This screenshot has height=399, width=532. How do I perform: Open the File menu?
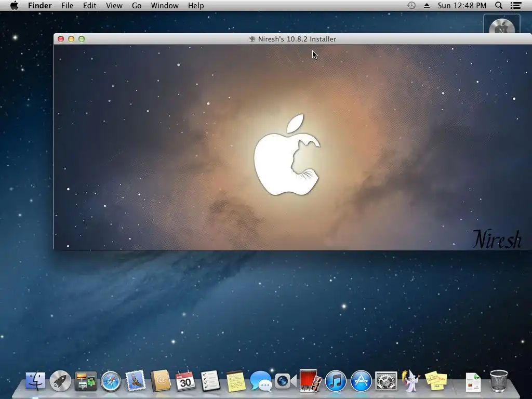point(67,6)
